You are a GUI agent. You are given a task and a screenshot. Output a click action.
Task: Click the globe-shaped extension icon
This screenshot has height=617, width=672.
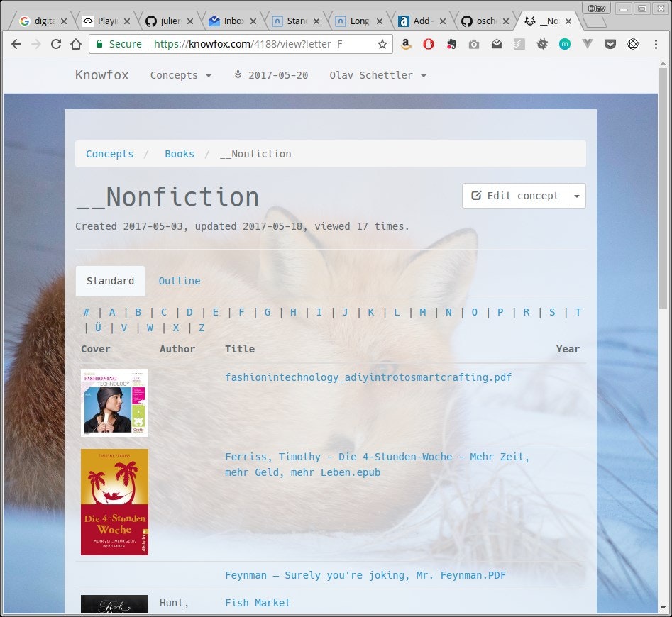click(633, 44)
